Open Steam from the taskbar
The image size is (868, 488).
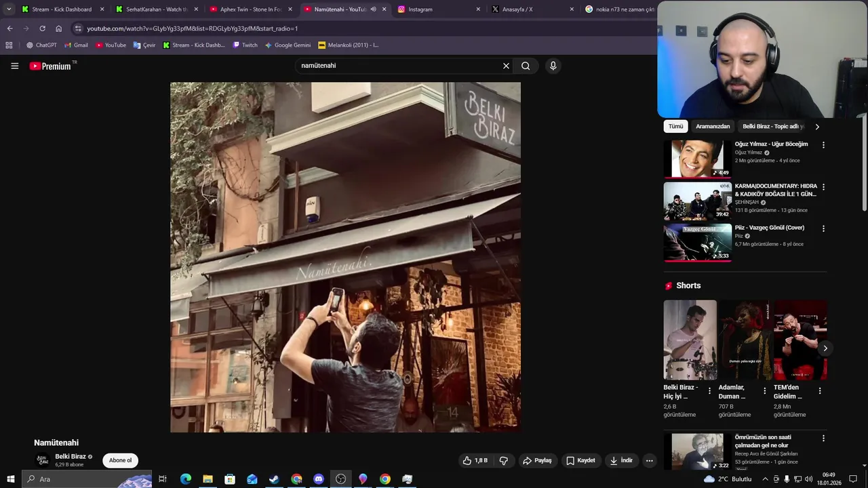coord(274,479)
